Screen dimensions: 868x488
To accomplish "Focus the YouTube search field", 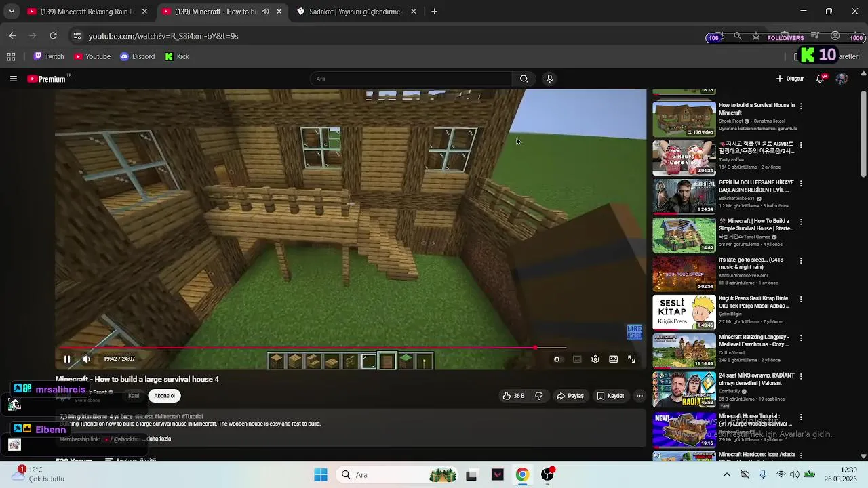I will pyautogui.click(x=412, y=79).
